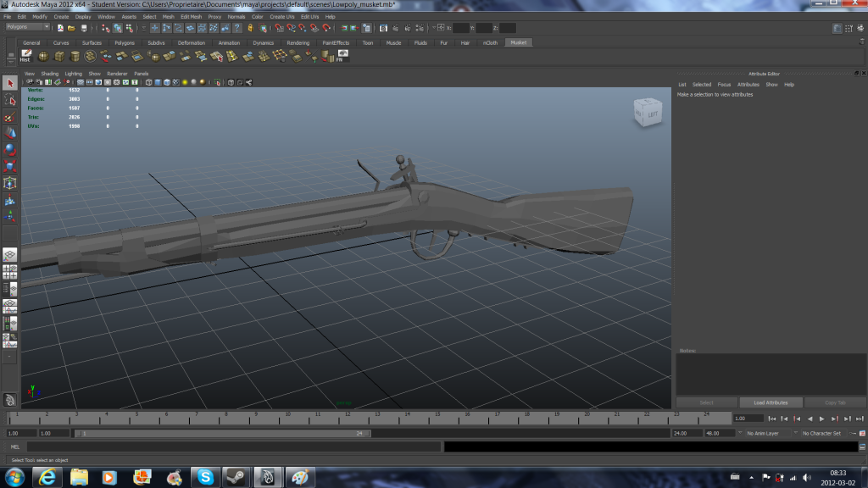This screenshot has width=868, height=488.
Task: Open Skype from the taskbar
Action: 205,478
